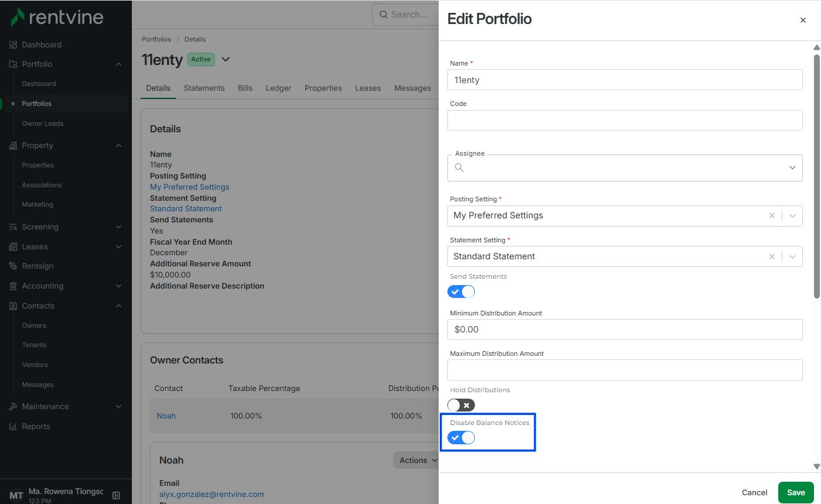
Task: Switch to the Properties tab
Action: [x=323, y=88]
